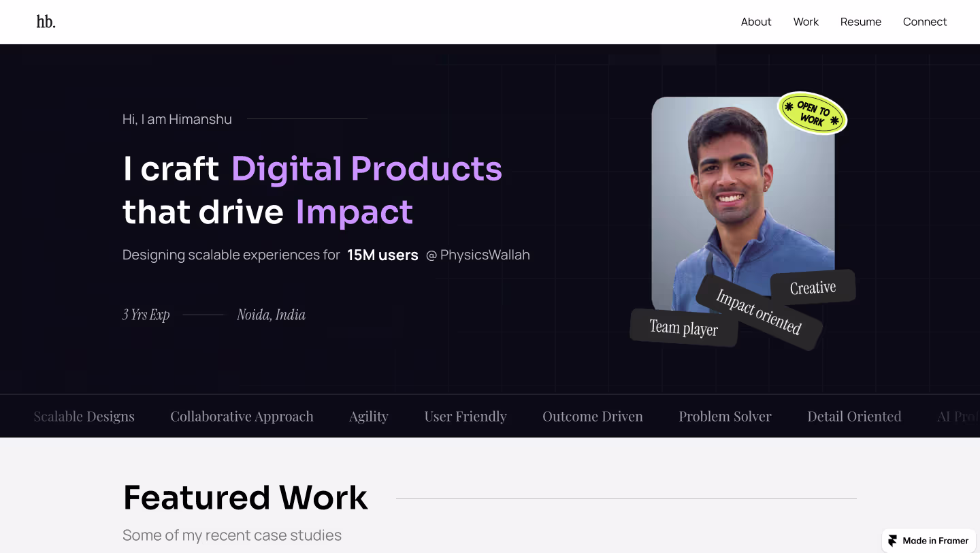Select the Impact oriented tag
This screenshot has width=980, height=553.
click(x=758, y=312)
